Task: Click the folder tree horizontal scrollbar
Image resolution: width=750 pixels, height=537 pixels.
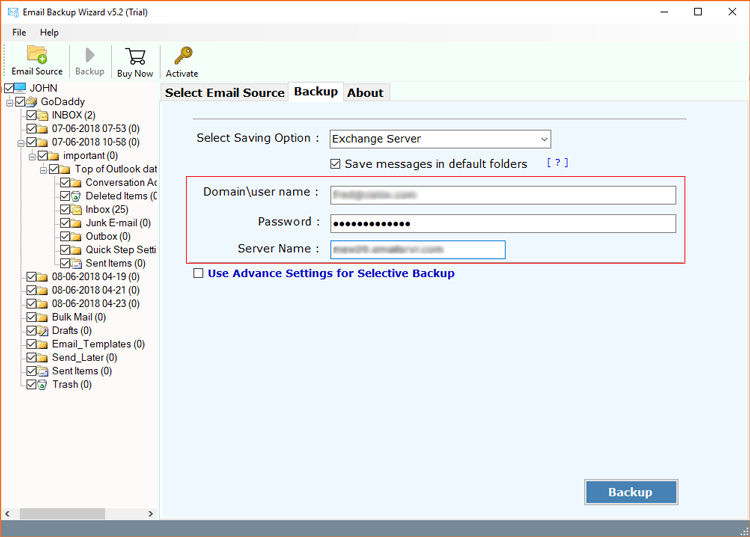Action: click(75, 513)
